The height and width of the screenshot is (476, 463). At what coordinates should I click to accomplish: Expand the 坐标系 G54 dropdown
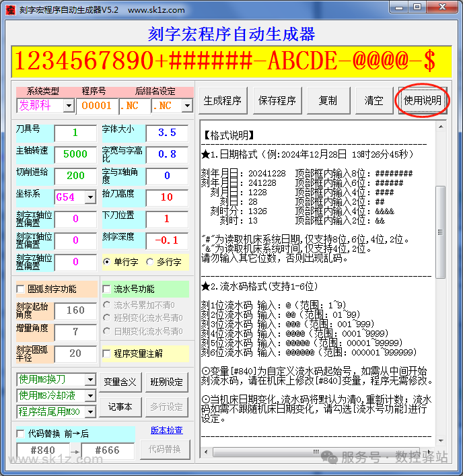coord(90,197)
